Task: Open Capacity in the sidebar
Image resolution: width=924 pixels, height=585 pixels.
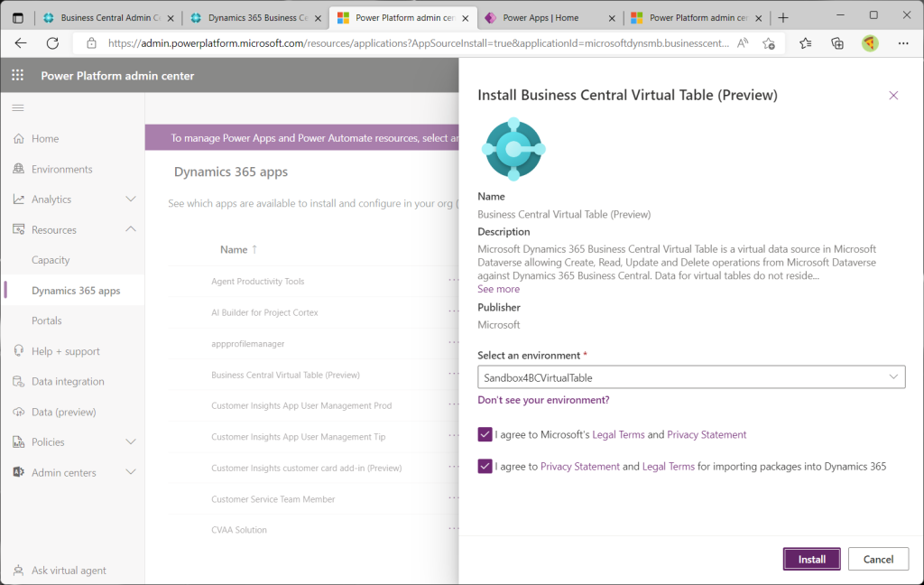Action: point(51,260)
